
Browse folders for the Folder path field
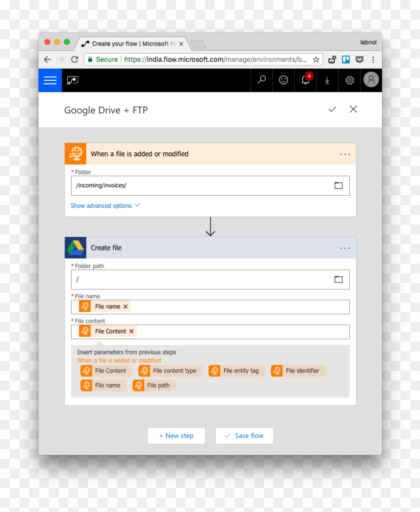[338, 279]
